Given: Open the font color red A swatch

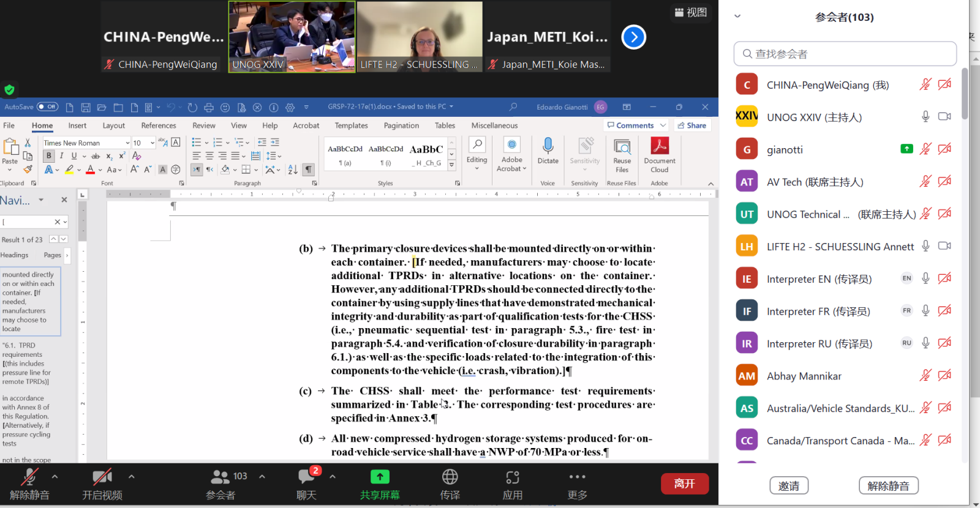Looking at the screenshot, I should coord(91,170).
